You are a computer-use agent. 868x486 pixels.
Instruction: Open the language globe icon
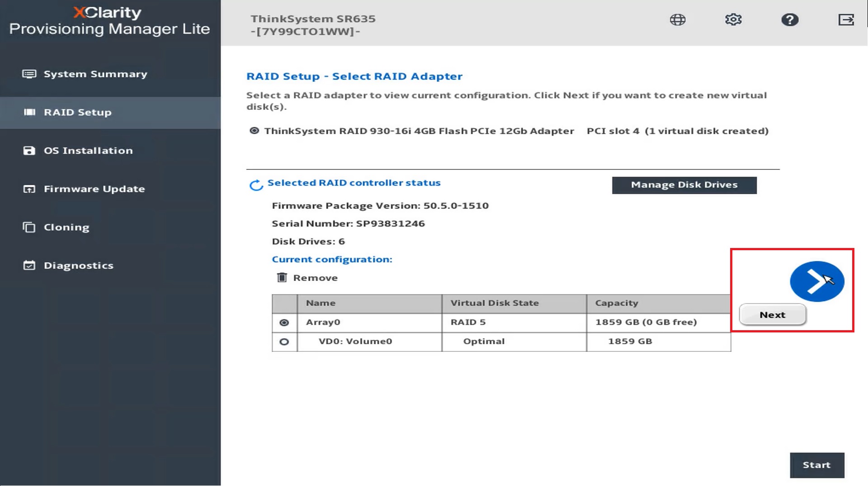[677, 20]
